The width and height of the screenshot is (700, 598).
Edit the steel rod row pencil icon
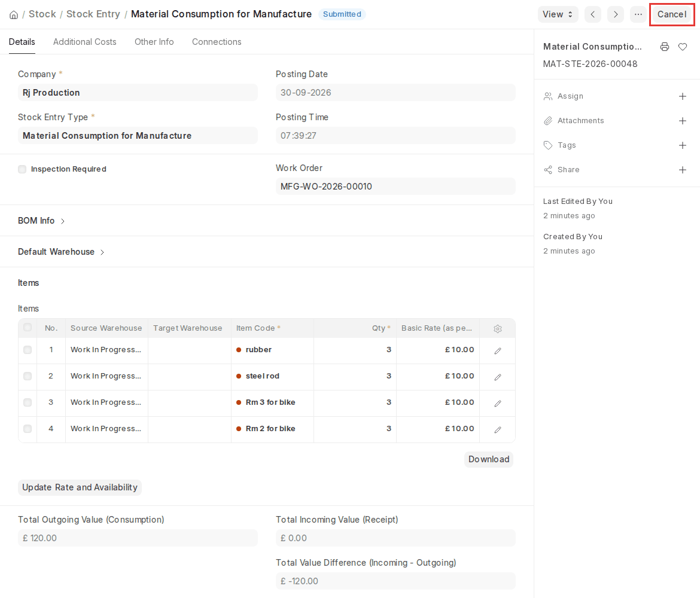pyautogui.click(x=498, y=377)
